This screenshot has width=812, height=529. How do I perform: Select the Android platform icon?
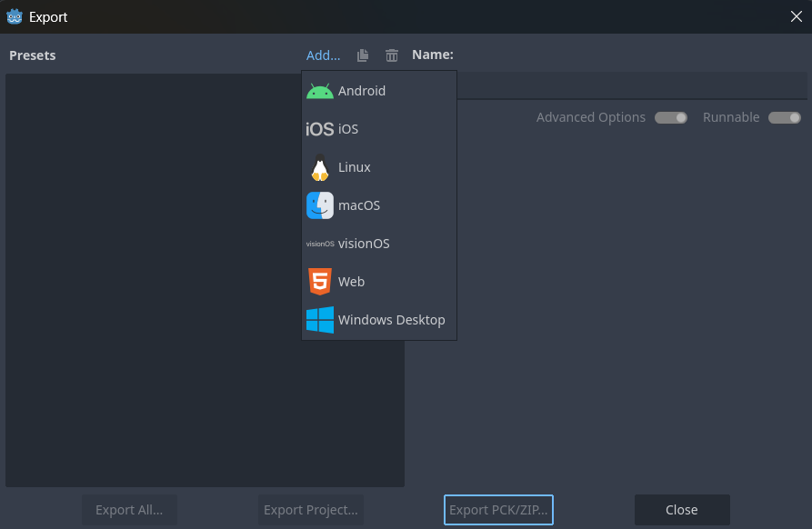[x=319, y=90]
